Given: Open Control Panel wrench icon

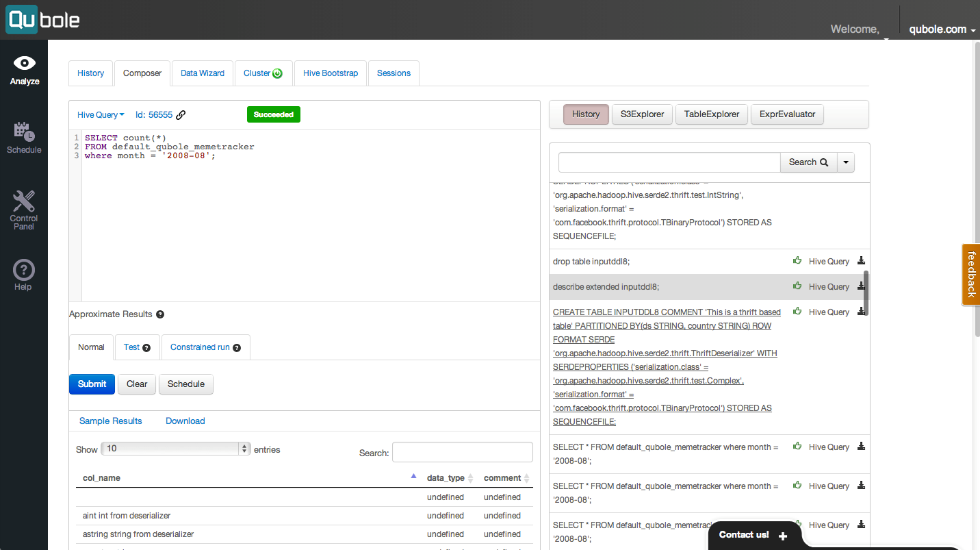Looking at the screenshot, I should 24,201.
